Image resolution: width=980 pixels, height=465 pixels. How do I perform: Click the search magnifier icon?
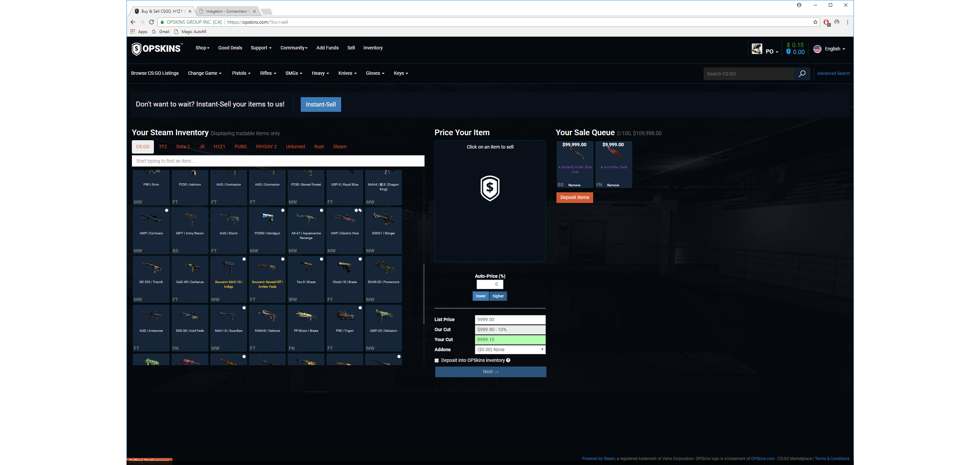pos(801,74)
